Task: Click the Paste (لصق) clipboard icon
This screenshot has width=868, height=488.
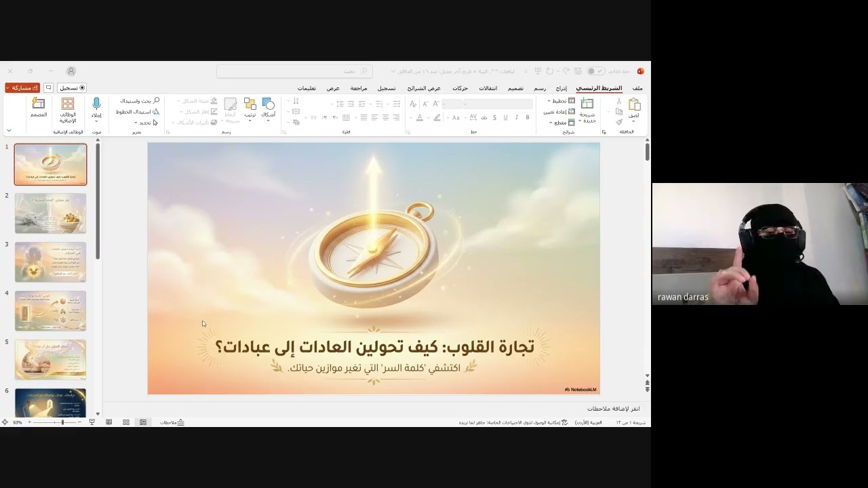Action: (x=634, y=104)
